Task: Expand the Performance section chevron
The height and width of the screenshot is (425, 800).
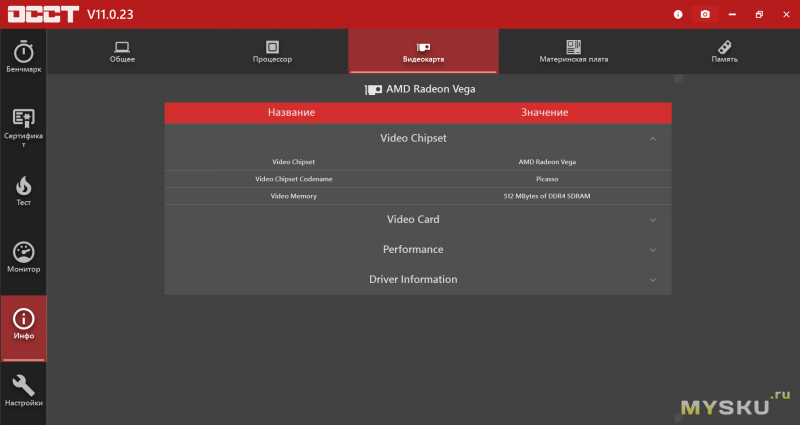Action: tap(653, 250)
